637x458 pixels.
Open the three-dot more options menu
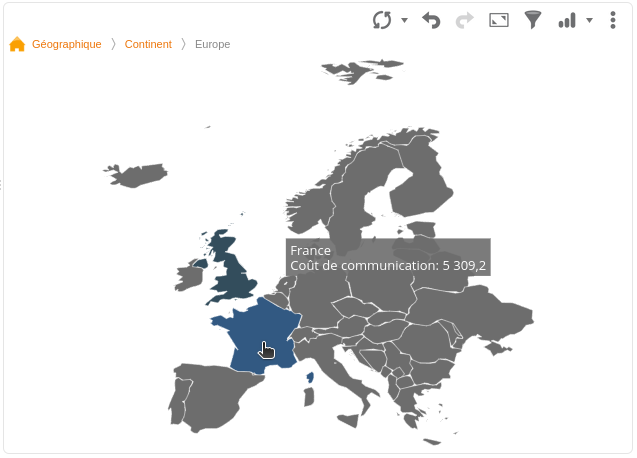click(x=613, y=20)
